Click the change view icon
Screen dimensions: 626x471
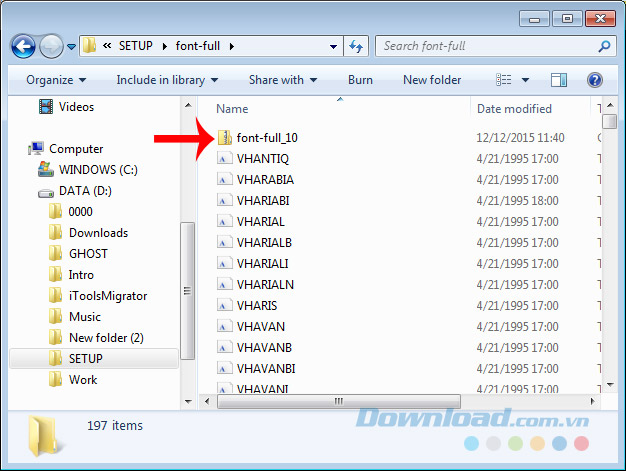coord(505,80)
